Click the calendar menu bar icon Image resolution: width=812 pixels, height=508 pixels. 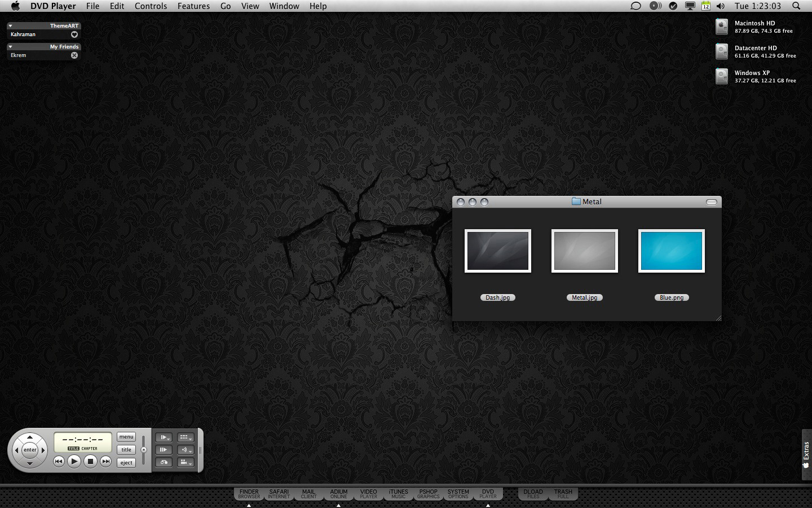705,6
